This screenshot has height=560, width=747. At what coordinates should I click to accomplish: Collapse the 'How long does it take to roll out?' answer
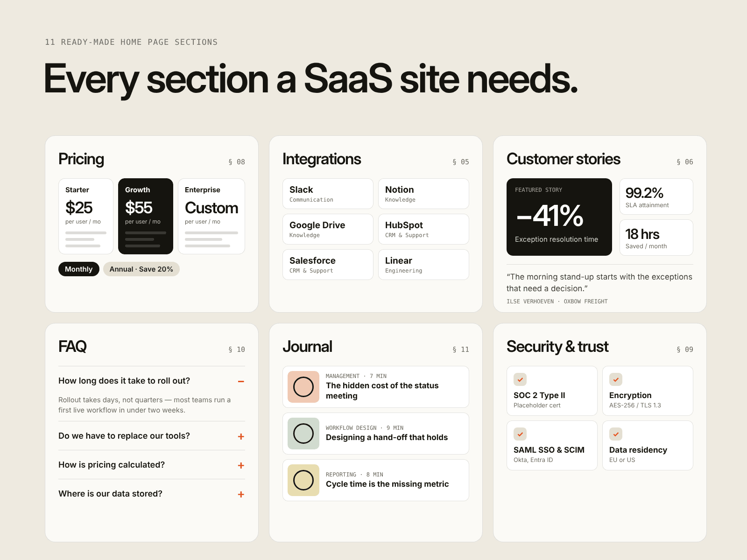(x=241, y=381)
